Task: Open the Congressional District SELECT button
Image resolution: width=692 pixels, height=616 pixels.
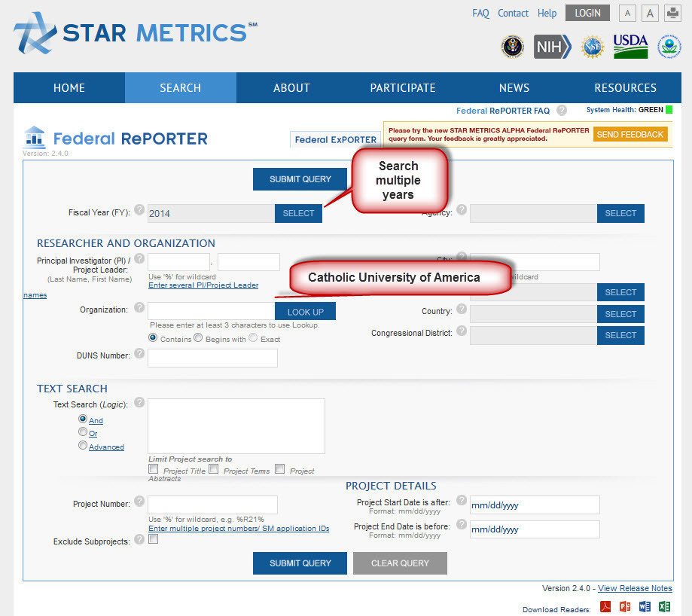Action: click(x=620, y=335)
